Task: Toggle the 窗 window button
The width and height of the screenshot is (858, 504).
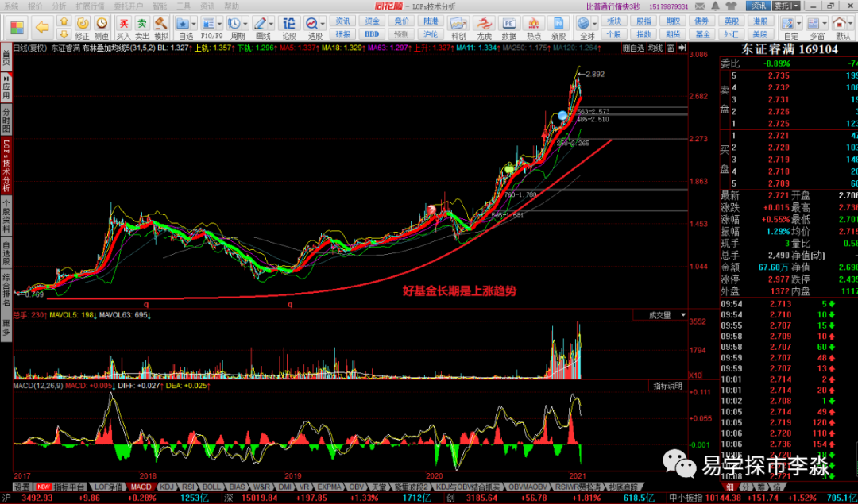Action: [x=671, y=48]
